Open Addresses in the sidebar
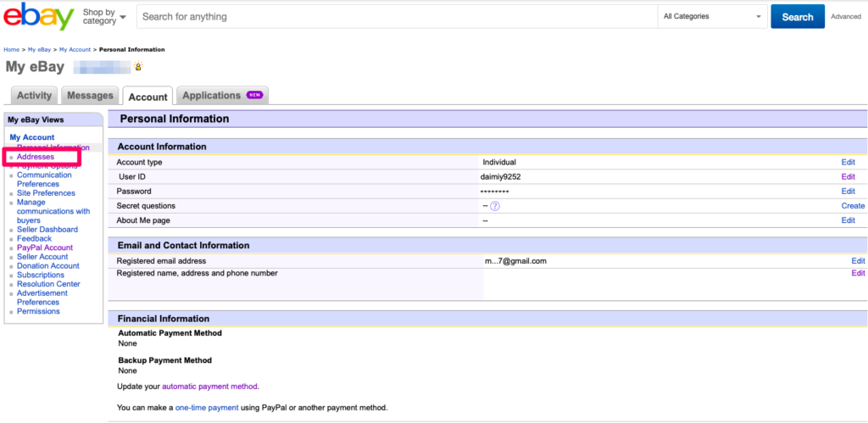This screenshot has height=423, width=868. (x=36, y=157)
